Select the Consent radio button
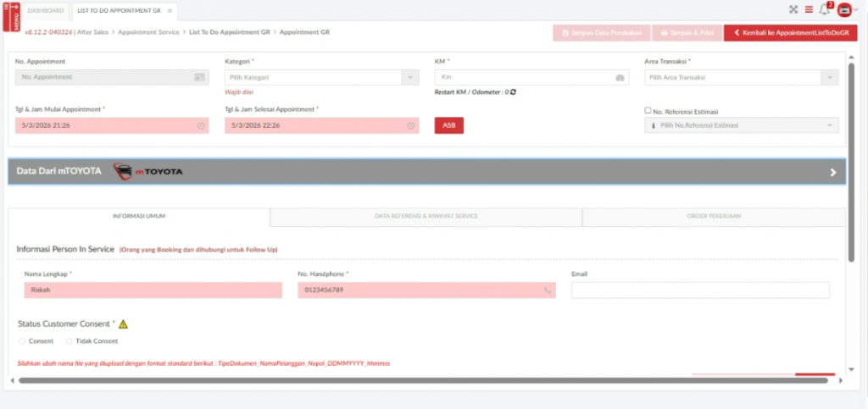The image size is (868, 409). click(22, 340)
